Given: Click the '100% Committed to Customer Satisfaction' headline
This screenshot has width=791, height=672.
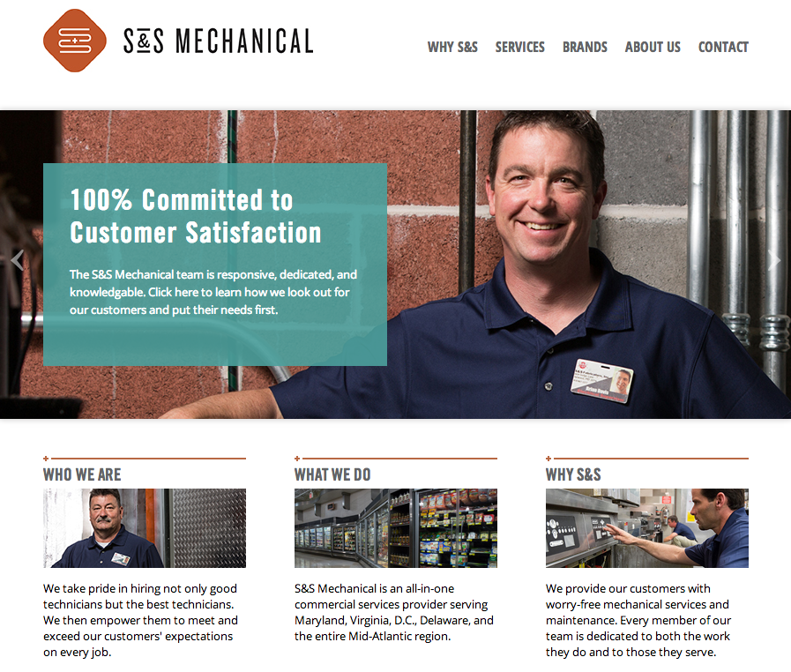Looking at the screenshot, I should click(196, 216).
